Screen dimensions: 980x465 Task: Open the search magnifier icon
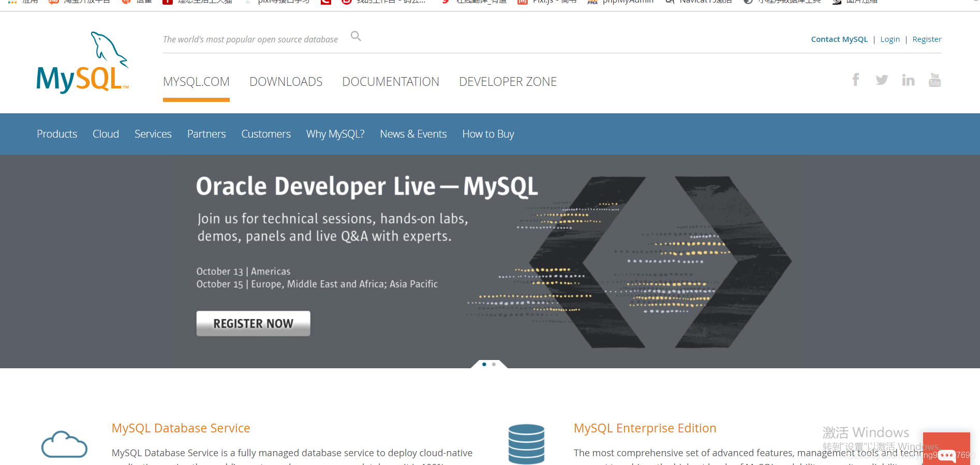tap(356, 36)
